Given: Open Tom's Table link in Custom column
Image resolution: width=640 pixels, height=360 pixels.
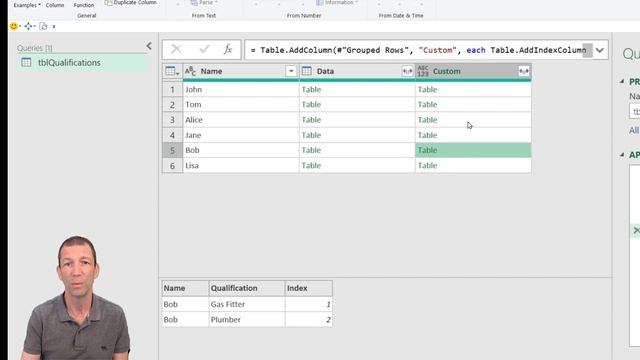Looking at the screenshot, I should [x=427, y=104].
